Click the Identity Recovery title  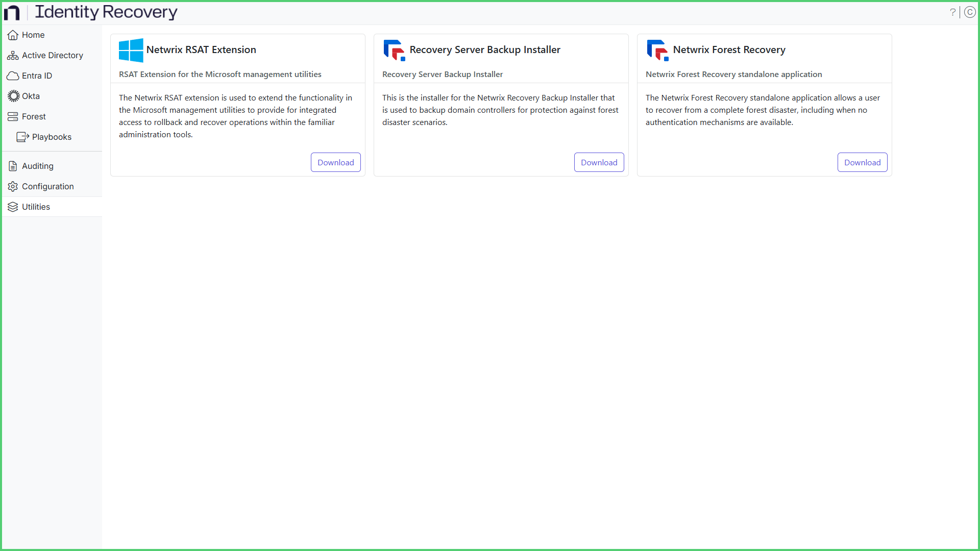[x=106, y=12]
